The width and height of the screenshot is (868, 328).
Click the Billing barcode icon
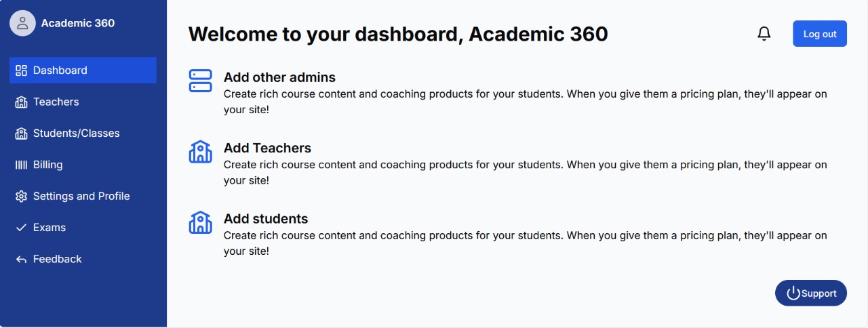click(x=21, y=165)
